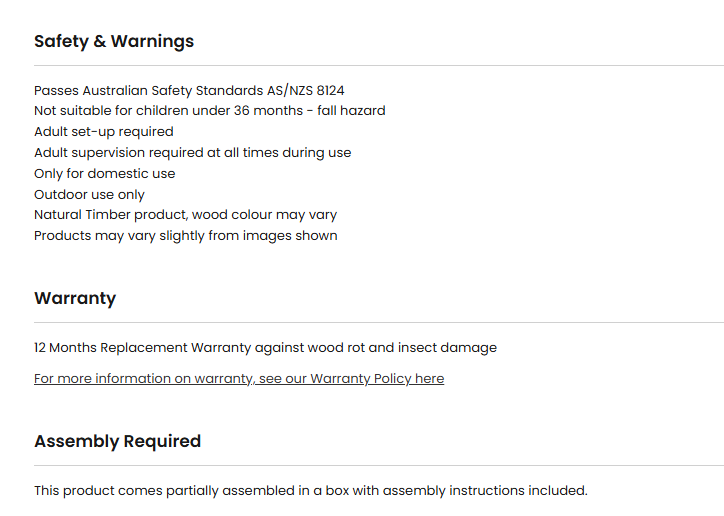Click the 'fall hazard' warning text
This screenshot has height=516, width=724.
pyautogui.click(x=351, y=111)
